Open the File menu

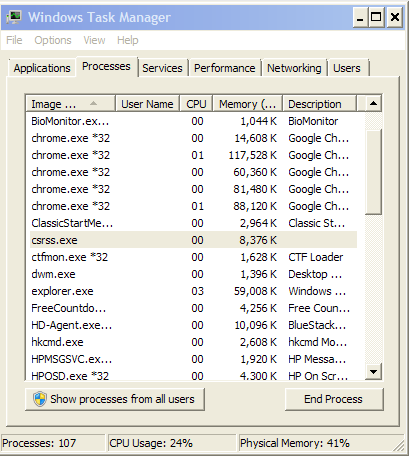[14, 40]
